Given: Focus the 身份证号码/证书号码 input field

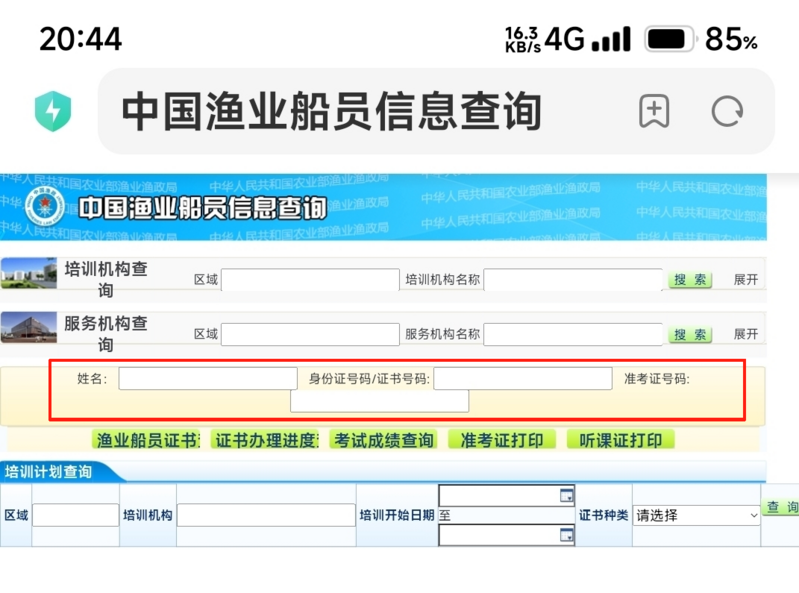Looking at the screenshot, I should pos(523,379).
